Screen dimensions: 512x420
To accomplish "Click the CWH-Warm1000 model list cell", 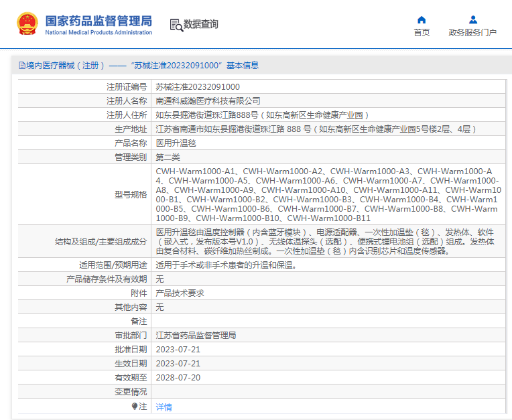I will tap(328, 194).
